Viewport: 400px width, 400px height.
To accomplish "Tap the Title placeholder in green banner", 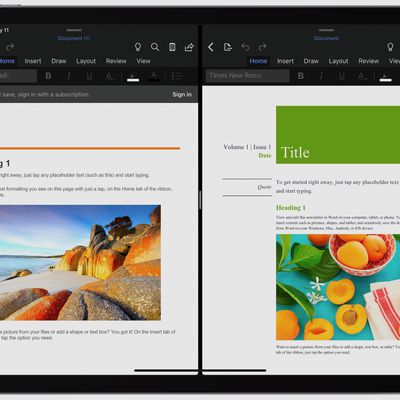I will pyautogui.click(x=295, y=152).
